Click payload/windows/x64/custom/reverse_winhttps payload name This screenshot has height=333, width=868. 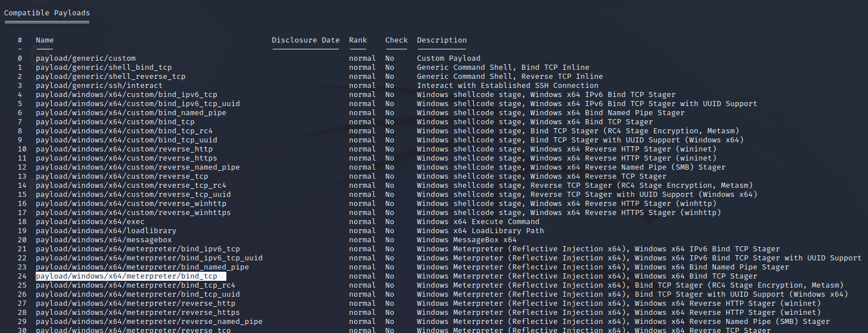click(x=133, y=213)
